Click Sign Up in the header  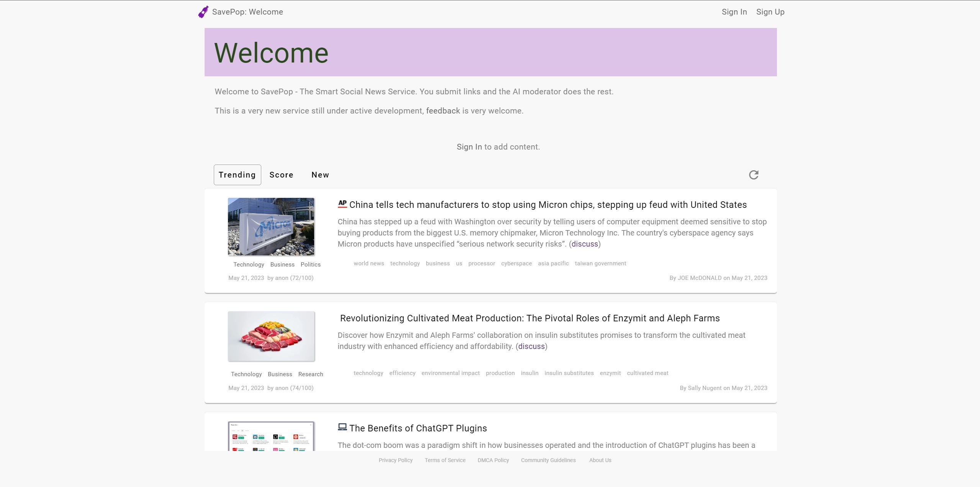[770, 12]
